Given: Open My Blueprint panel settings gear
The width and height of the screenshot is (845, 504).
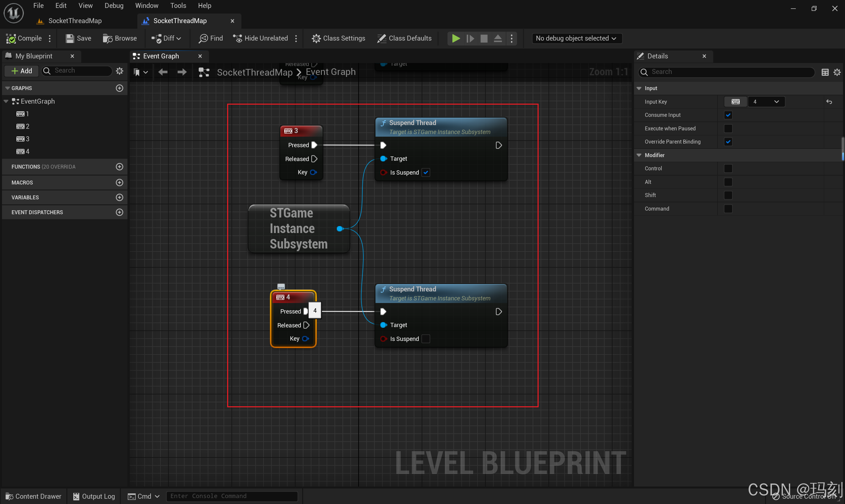Looking at the screenshot, I should click(x=119, y=71).
